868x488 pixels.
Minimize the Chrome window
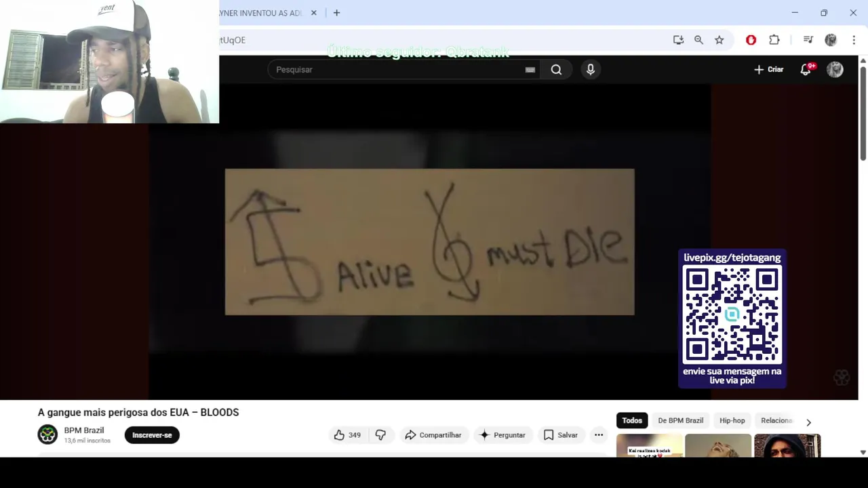click(795, 13)
